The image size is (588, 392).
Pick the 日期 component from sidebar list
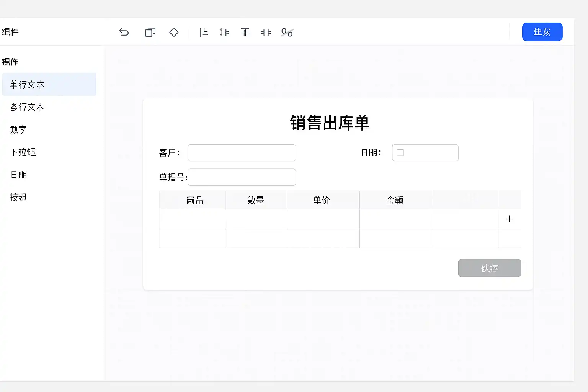click(18, 175)
